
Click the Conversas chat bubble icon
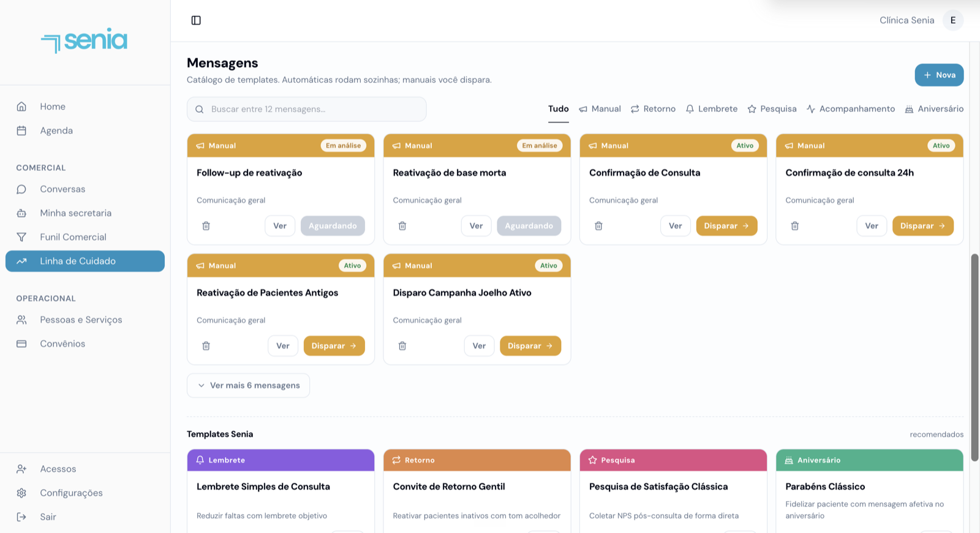(x=21, y=189)
